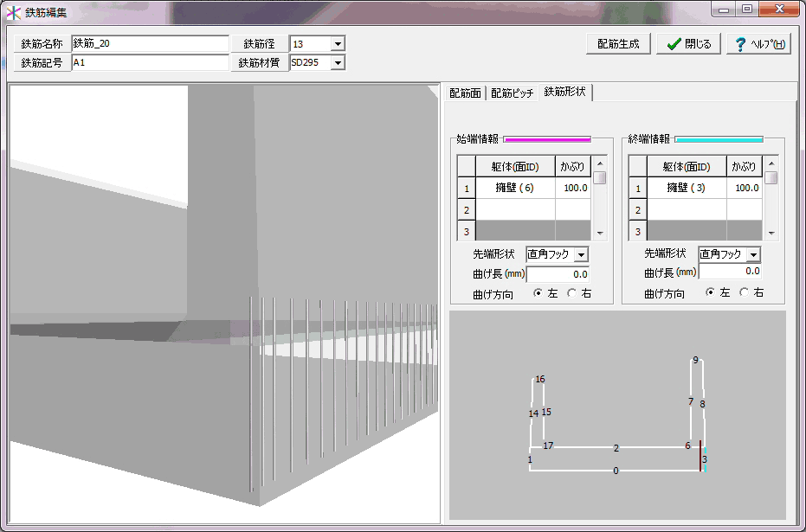Click the scroll up arrow in 終端情報 table

pyautogui.click(x=771, y=163)
